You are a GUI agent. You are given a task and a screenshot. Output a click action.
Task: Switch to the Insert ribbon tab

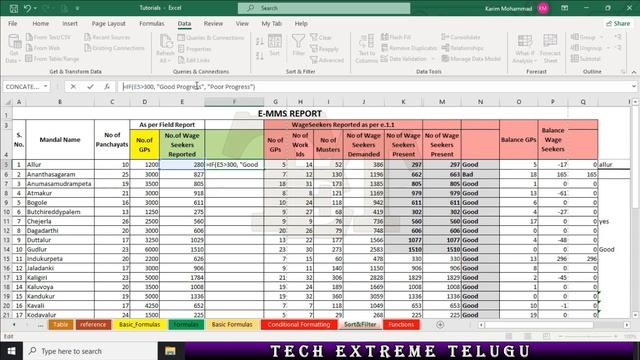pyautogui.click(x=70, y=24)
